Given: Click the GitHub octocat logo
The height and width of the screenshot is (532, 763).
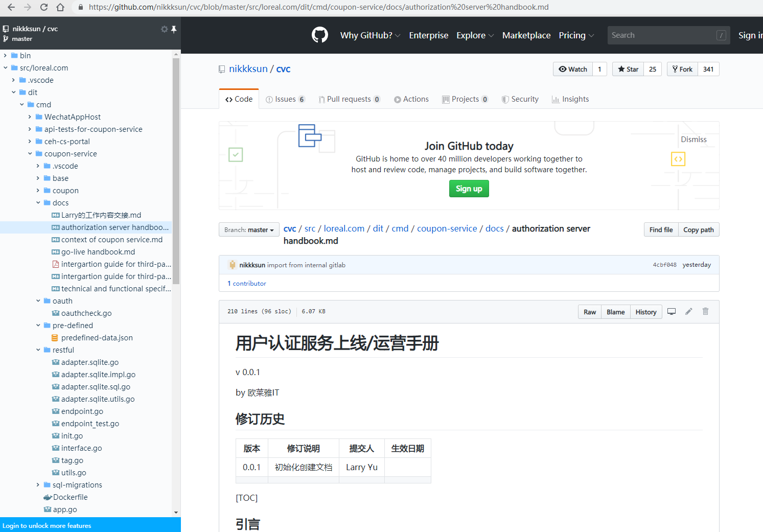Looking at the screenshot, I should 320,35.
